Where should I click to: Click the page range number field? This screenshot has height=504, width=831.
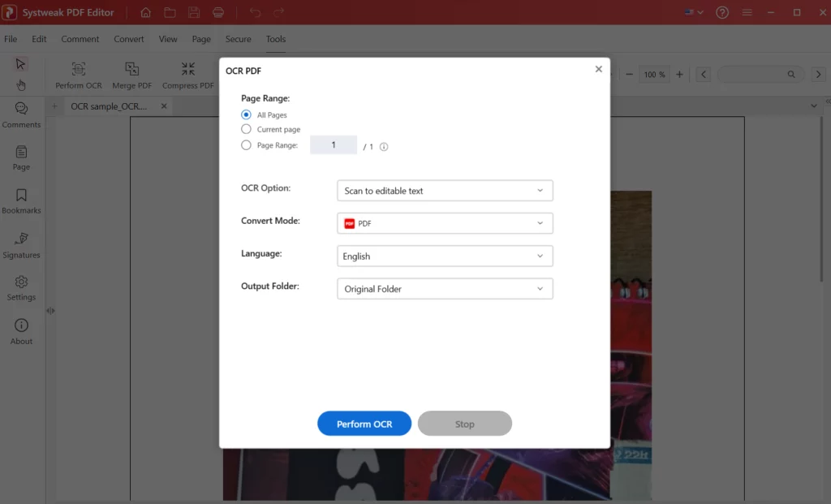(x=334, y=144)
